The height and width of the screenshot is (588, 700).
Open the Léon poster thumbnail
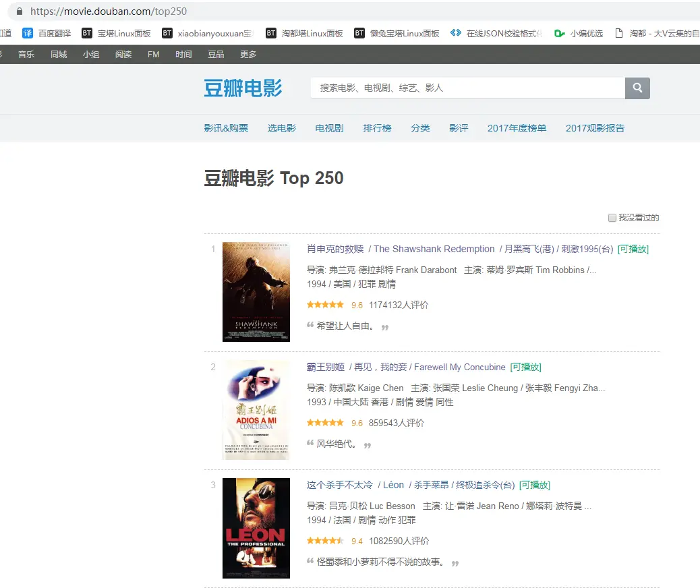click(x=256, y=528)
